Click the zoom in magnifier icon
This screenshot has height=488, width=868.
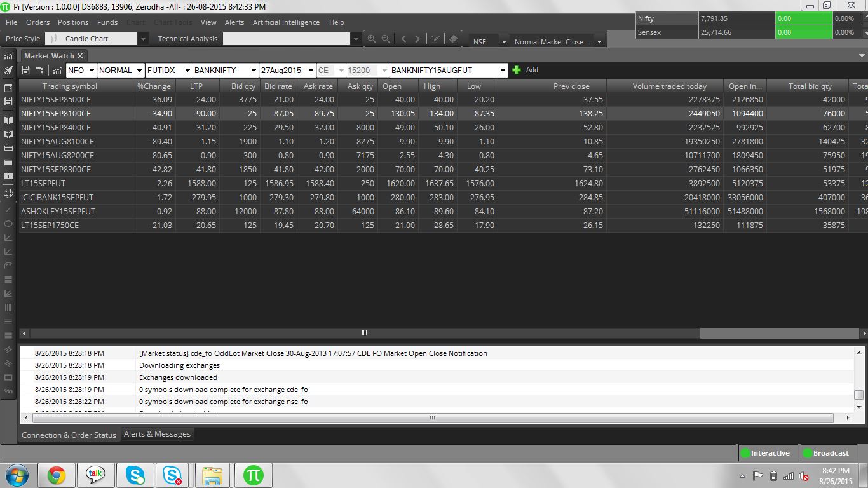[372, 39]
